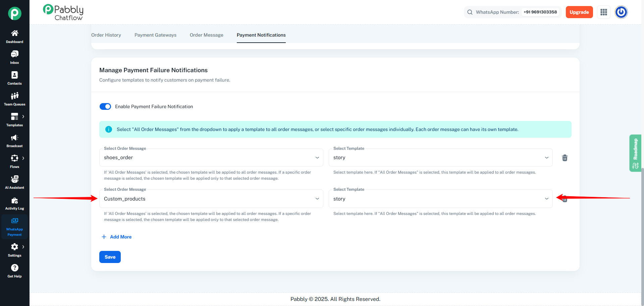Screen dimensions: 644x306
Task: Click the info icon in the teal banner
Action: pos(109,129)
